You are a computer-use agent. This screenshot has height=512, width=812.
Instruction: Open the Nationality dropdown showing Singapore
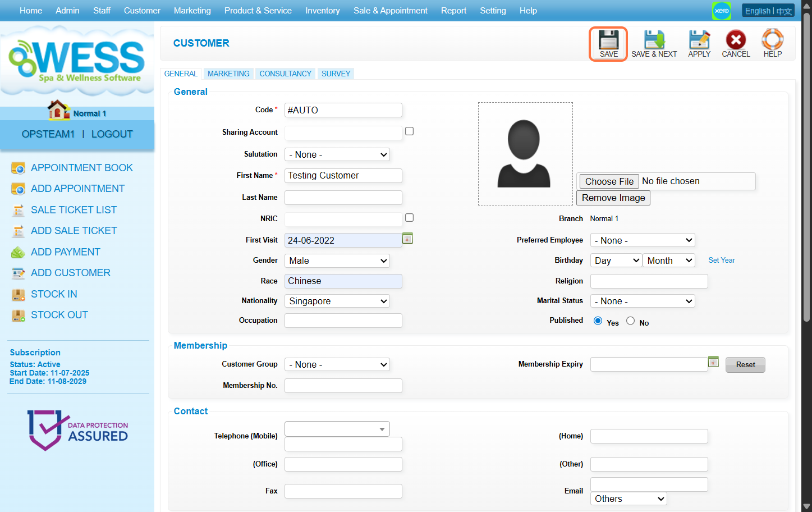(x=337, y=301)
